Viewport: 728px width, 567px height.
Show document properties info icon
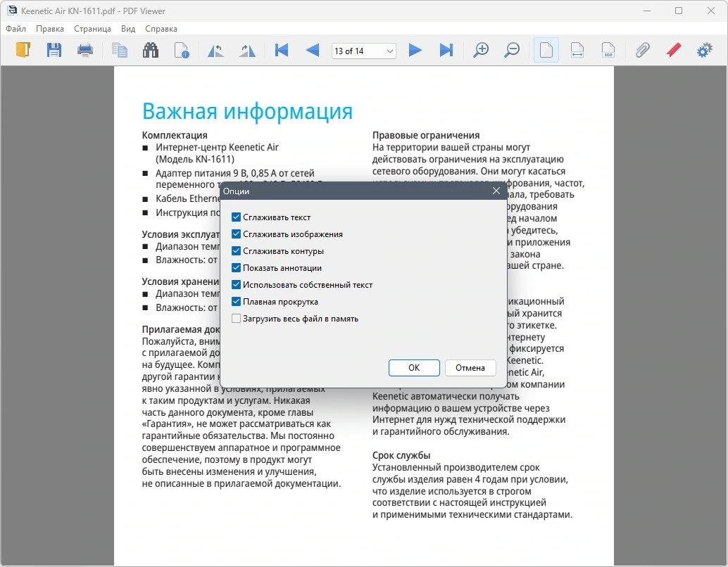182,50
